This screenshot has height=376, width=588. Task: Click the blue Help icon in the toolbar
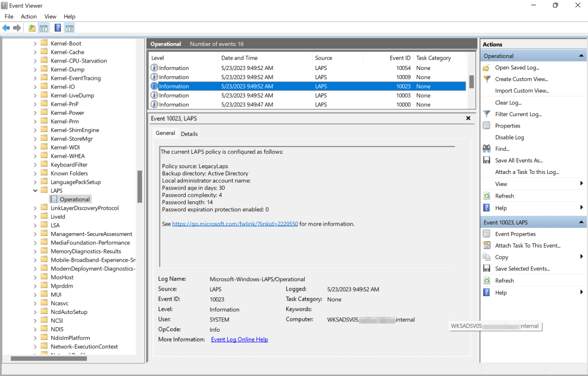click(57, 28)
